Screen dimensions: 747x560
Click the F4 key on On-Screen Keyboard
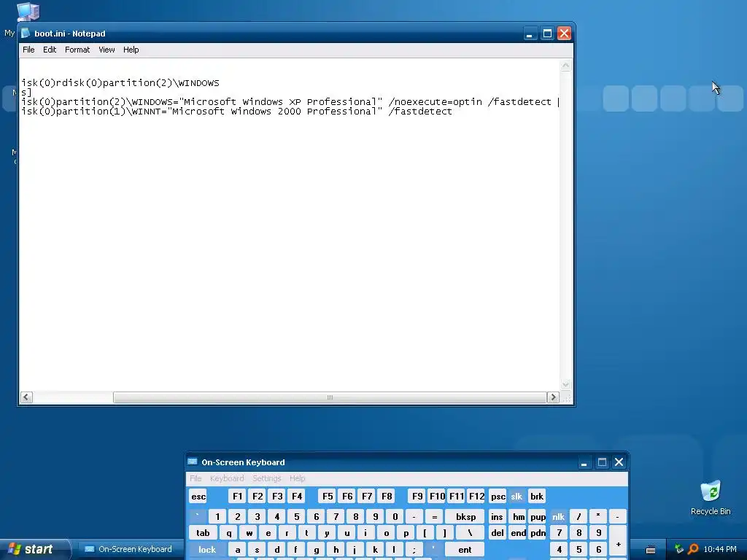tap(297, 496)
